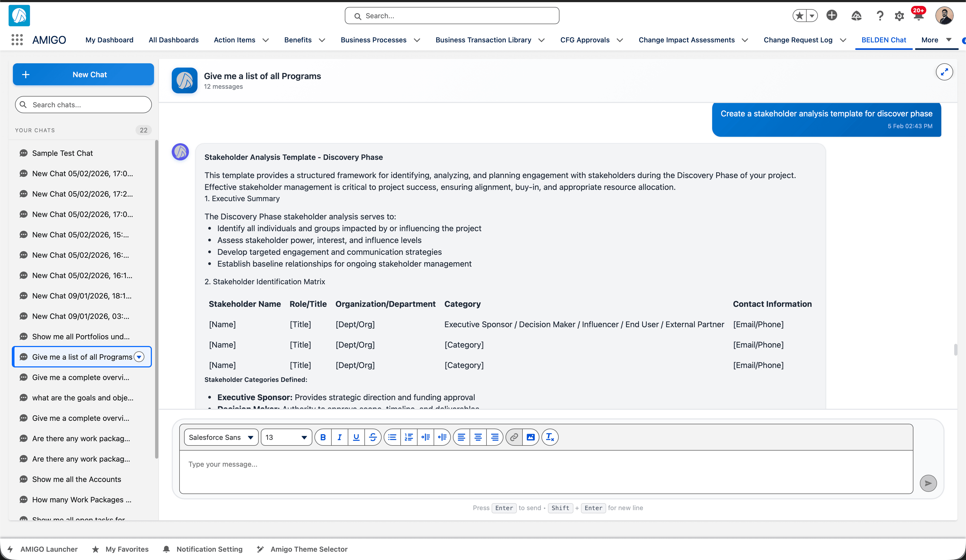Open Favorites star icon
The height and width of the screenshot is (560, 966).
(x=799, y=16)
